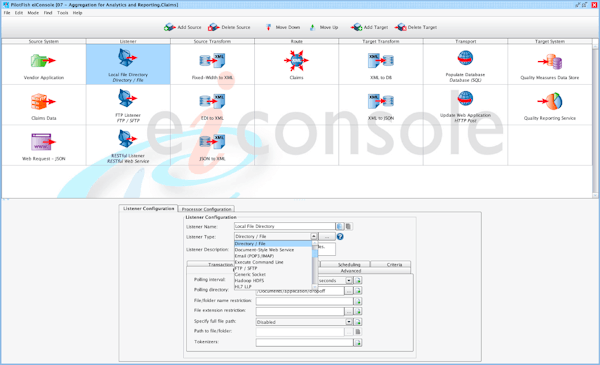Select the XML to JSON target transform
The image size is (600, 365).
click(x=380, y=101)
